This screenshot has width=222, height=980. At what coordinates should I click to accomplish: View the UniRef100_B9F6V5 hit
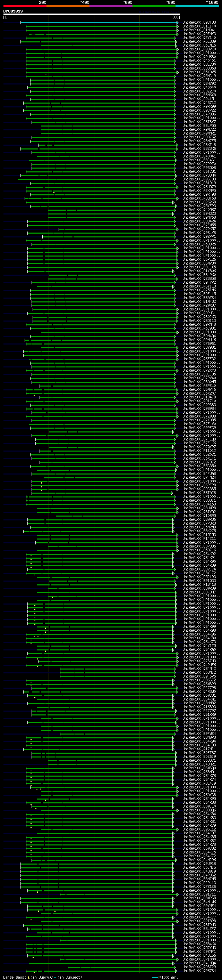(x=199, y=676)
